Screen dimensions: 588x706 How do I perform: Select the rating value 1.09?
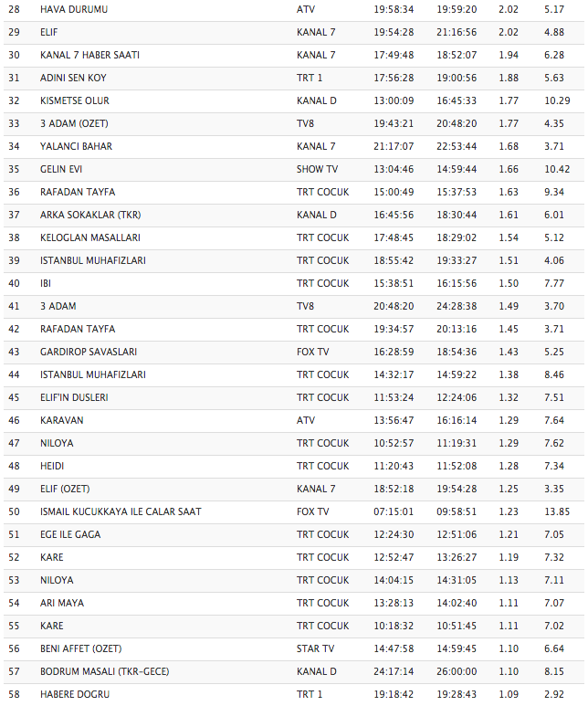click(509, 694)
